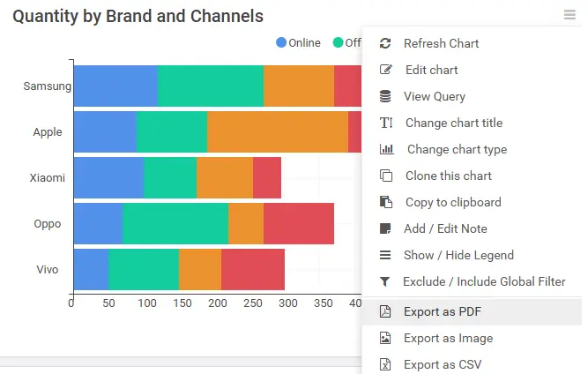This screenshot has width=588, height=374.
Task: Open View Query menu entry
Action: (x=472, y=96)
